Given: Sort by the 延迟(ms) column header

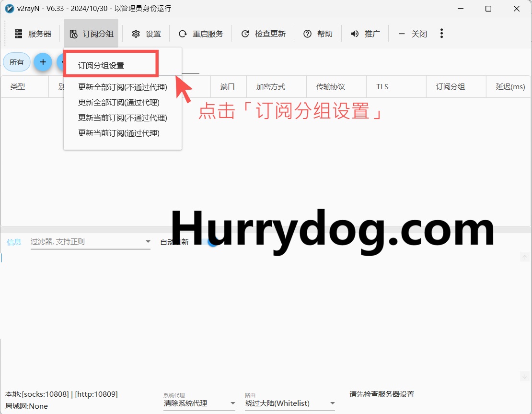Looking at the screenshot, I should [510, 87].
